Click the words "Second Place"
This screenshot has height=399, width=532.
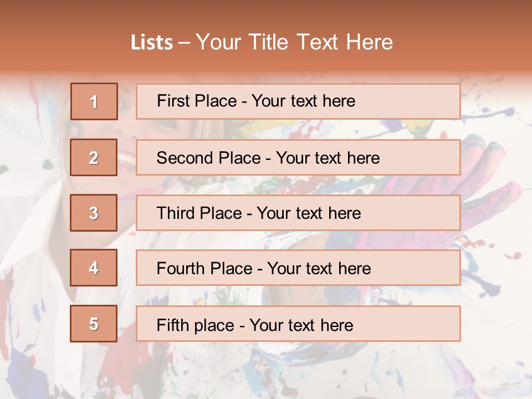click(209, 158)
